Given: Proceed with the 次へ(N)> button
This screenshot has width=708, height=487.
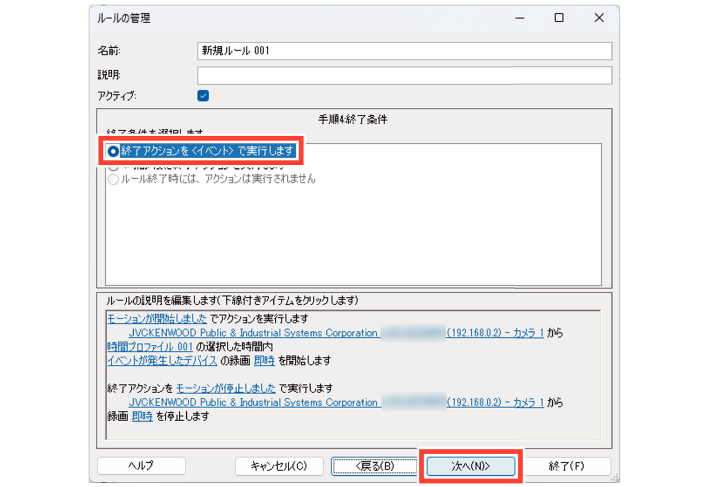Looking at the screenshot, I should [470, 466].
